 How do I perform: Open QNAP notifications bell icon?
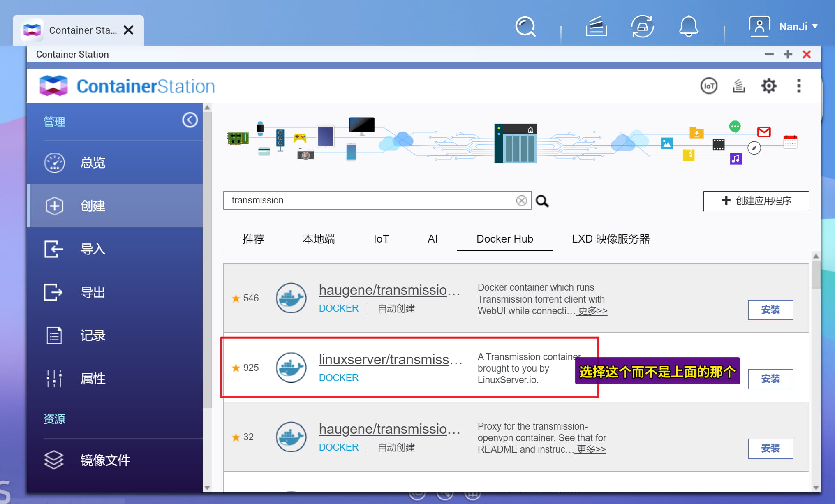[x=689, y=26]
